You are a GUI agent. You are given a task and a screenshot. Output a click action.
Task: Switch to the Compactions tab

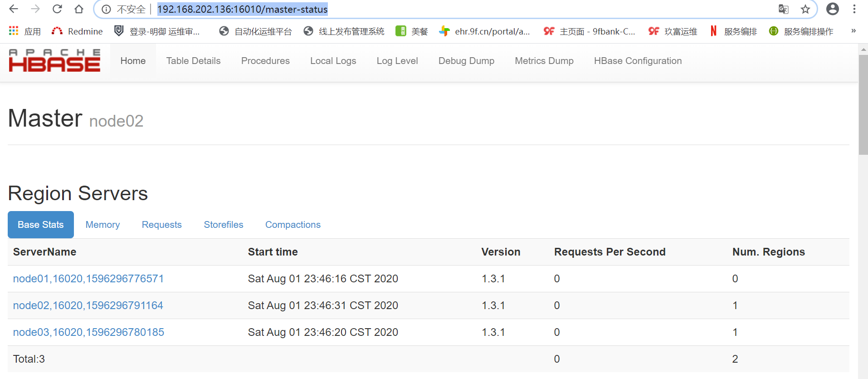point(293,225)
